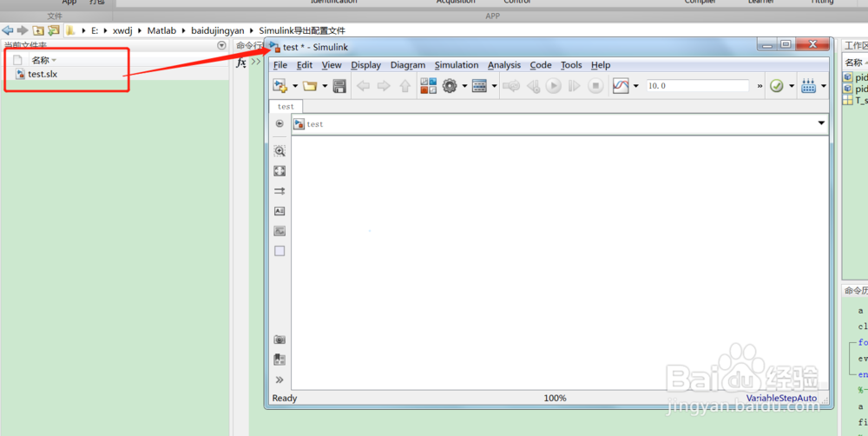This screenshot has width=868, height=436.
Task: Click the 100% zoom level in status bar
Action: 555,399
